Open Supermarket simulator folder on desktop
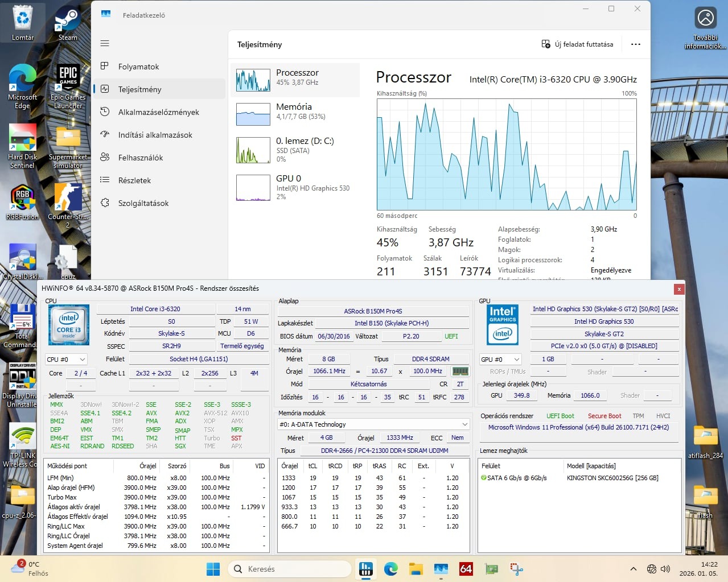This screenshot has width=728, height=582. (x=68, y=146)
